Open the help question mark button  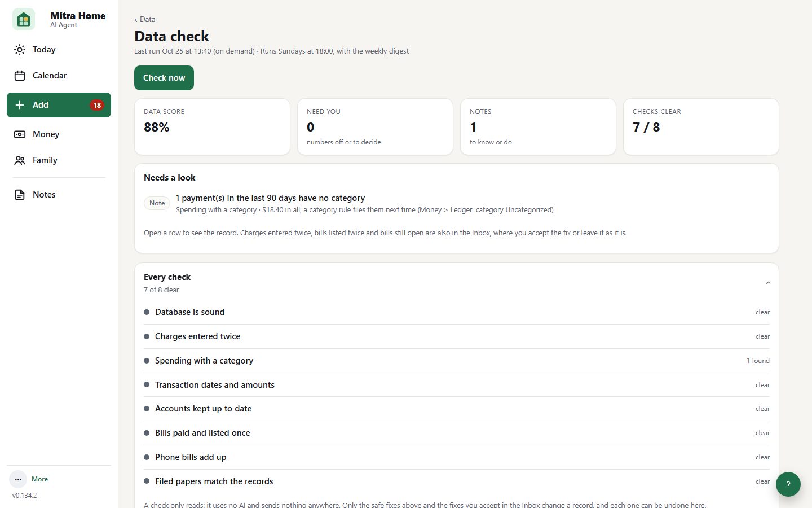[x=788, y=484]
